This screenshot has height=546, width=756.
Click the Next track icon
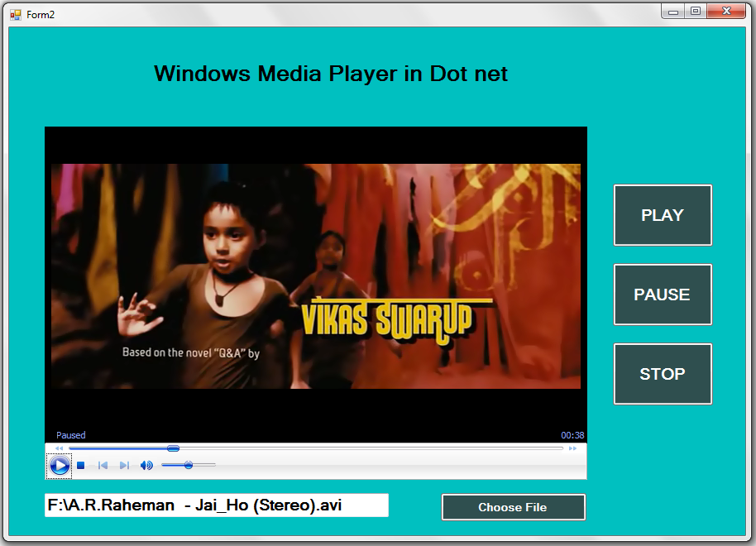[123, 465]
